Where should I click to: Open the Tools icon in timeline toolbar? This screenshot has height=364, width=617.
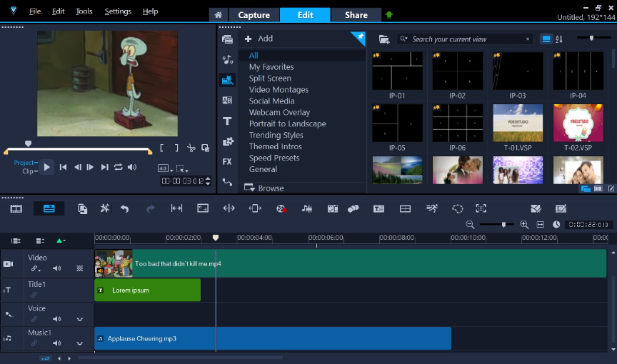tap(104, 208)
